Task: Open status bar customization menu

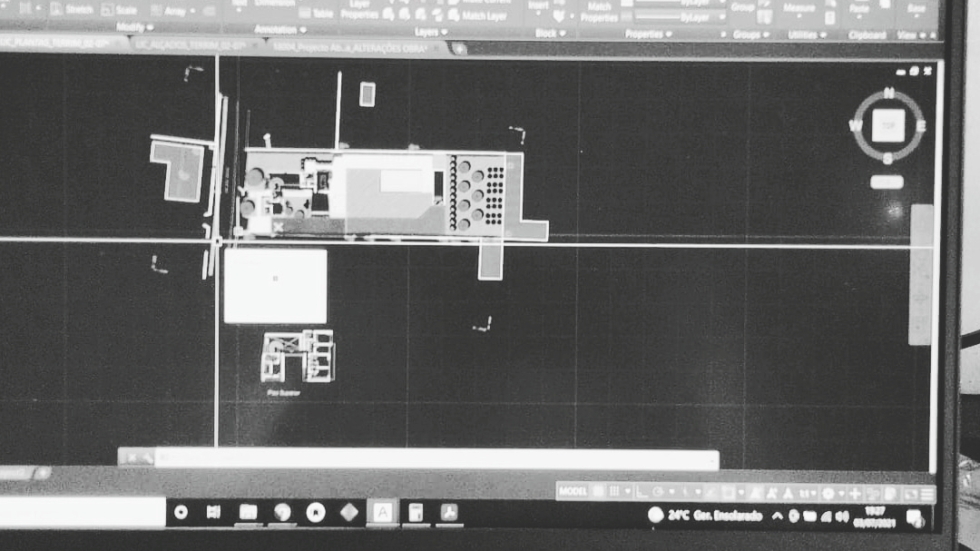Action: 926,495
